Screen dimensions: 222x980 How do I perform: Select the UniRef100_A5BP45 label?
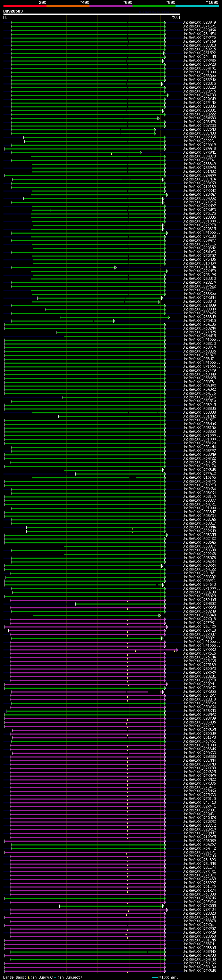click(x=199, y=405)
